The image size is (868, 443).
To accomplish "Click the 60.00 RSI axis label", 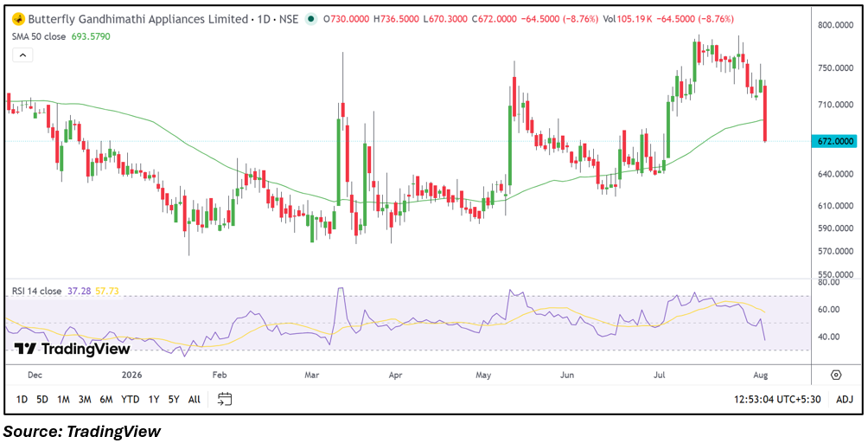I will [829, 310].
